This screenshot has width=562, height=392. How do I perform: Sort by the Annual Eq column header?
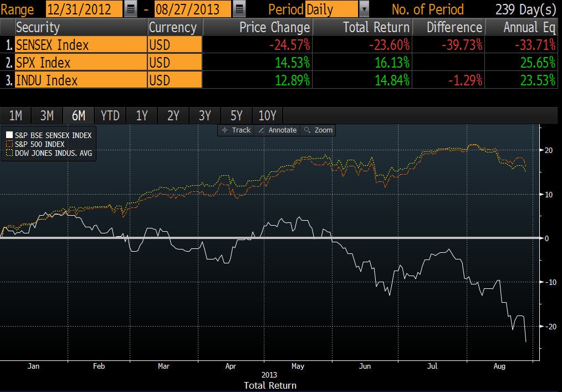(x=522, y=27)
